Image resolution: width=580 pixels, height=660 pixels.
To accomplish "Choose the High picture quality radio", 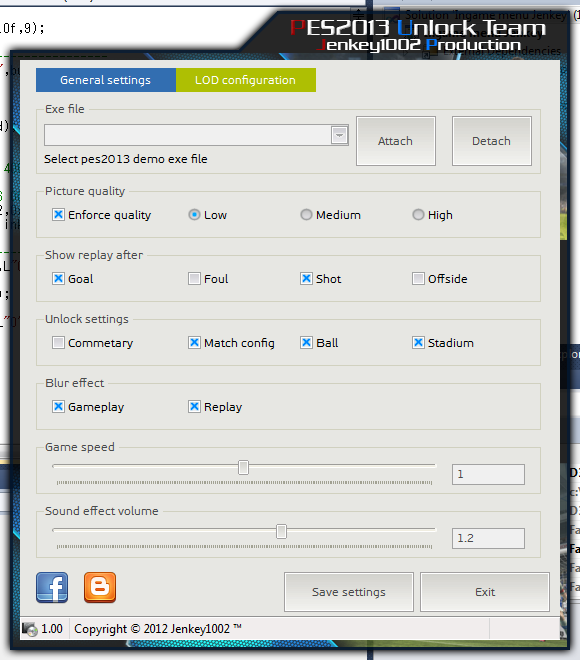I will (x=418, y=215).
